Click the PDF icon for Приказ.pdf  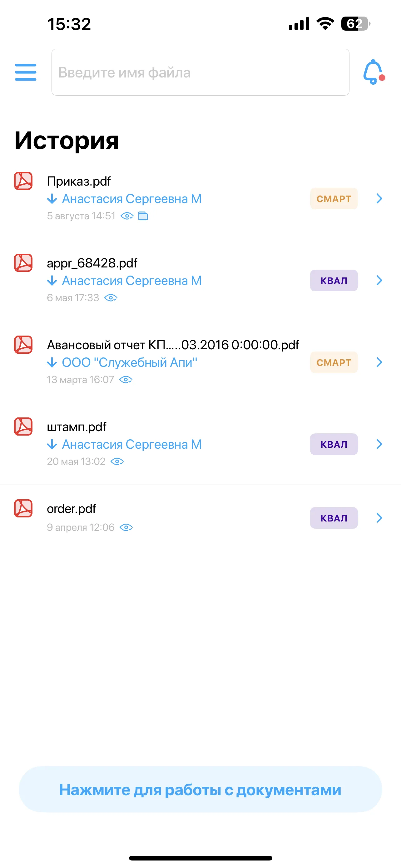tap(23, 181)
